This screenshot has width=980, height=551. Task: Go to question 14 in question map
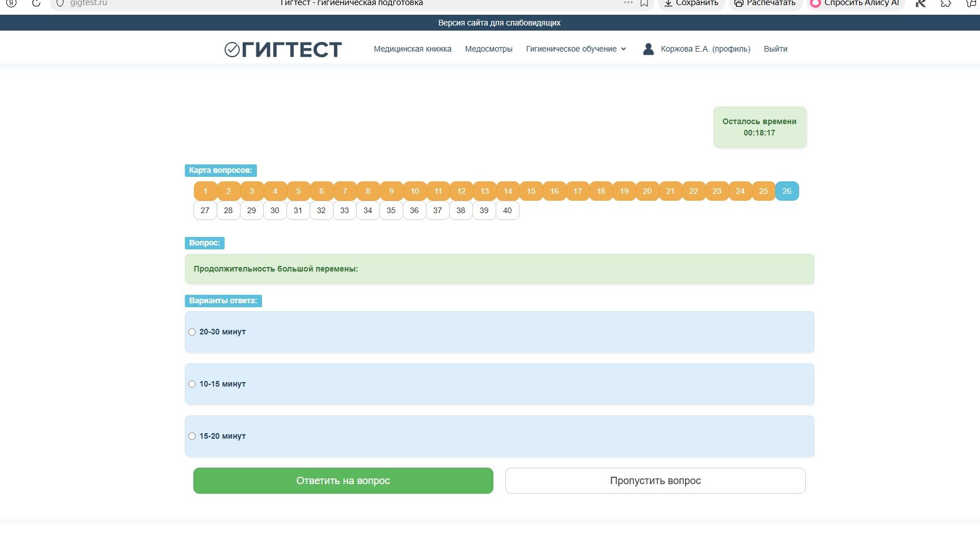coord(508,191)
